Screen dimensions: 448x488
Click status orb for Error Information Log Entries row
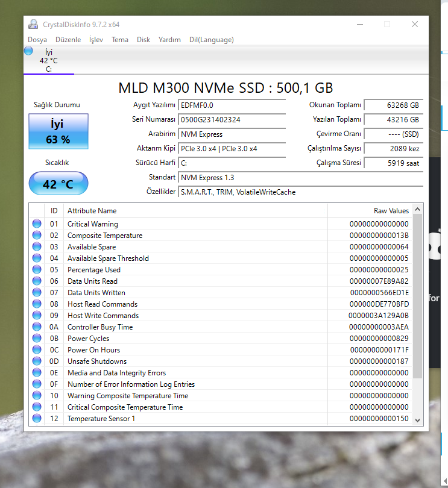[37, 384]
